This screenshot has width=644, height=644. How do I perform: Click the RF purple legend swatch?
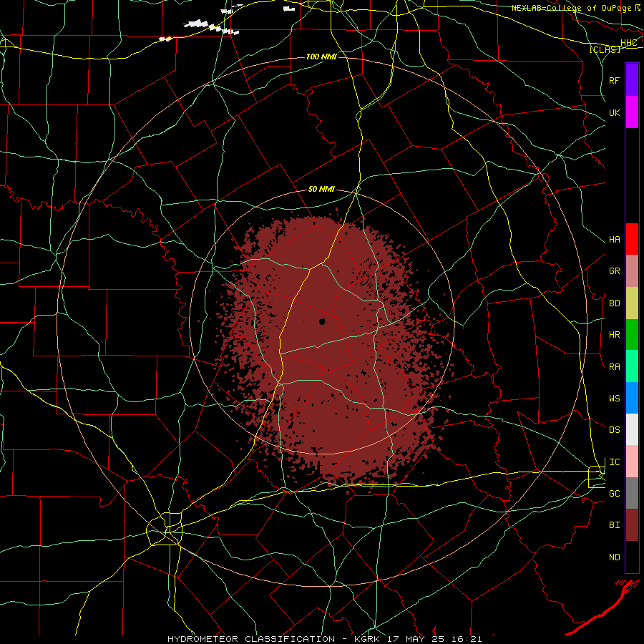click(632, 80)
